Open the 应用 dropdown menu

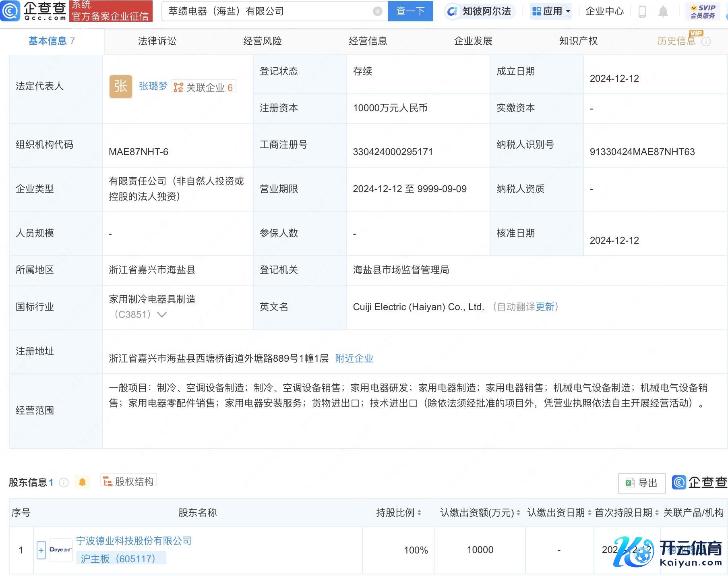[x=551, y=11]
